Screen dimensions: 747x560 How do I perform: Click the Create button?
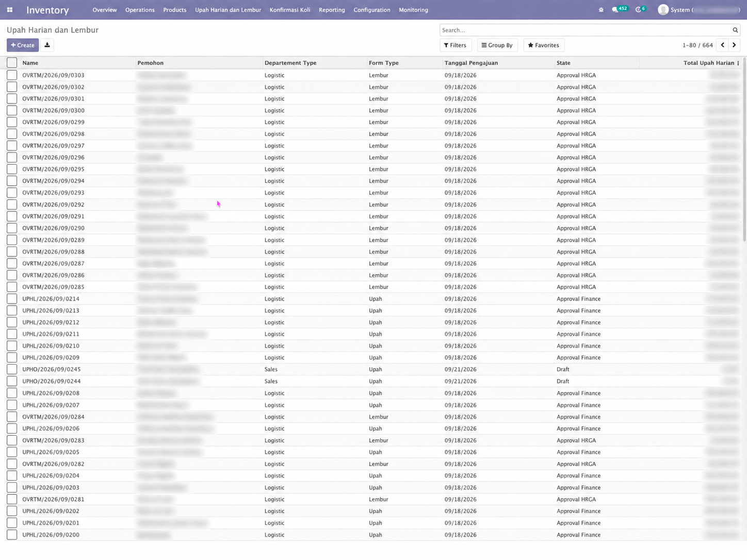pyautogui.click(x=23, y=45)
